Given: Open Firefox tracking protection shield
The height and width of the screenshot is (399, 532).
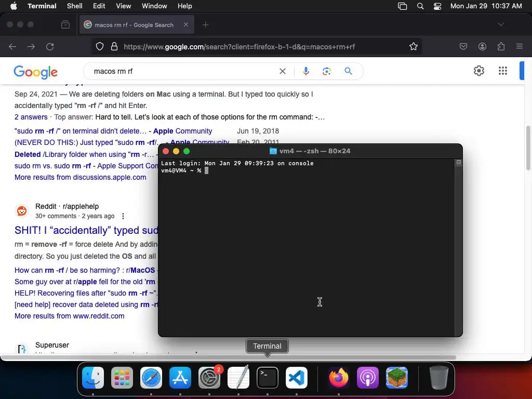Looking at the screenshot, I should click(x=99, y=46).
